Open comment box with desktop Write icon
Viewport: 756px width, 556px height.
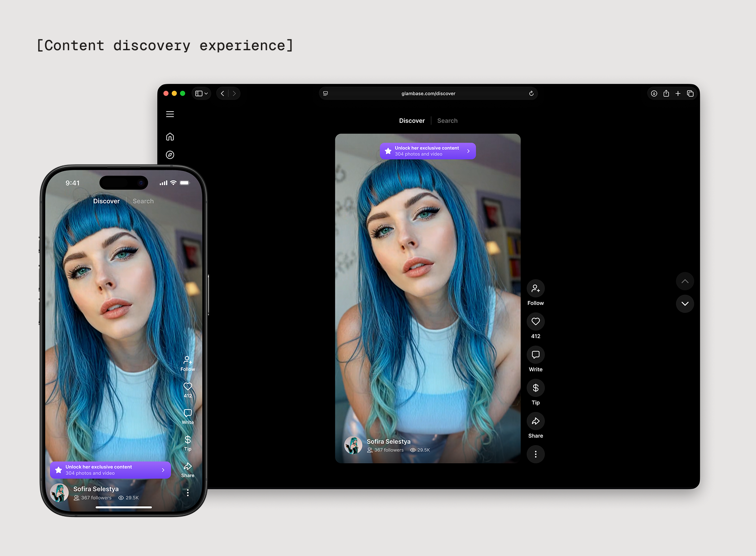(x=535, y=355)
